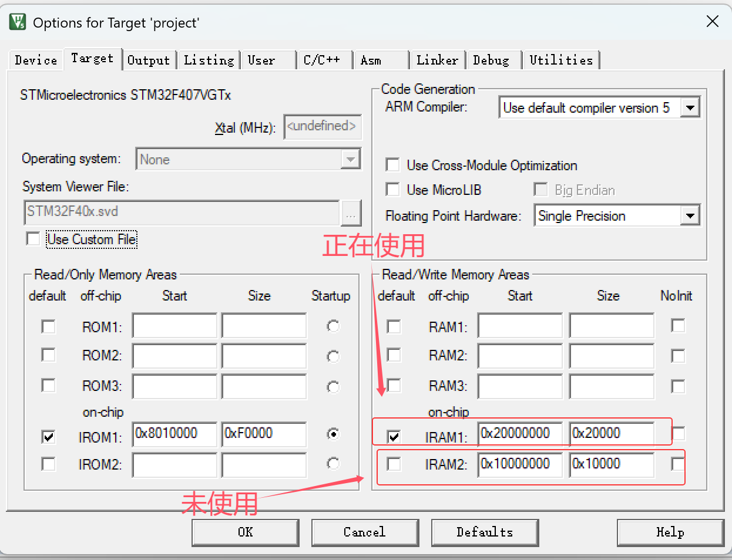Viewport: 732px width, 560px height.
Task: Enable Use Cross-Module Optimization
Action: [x=392, y=165]
